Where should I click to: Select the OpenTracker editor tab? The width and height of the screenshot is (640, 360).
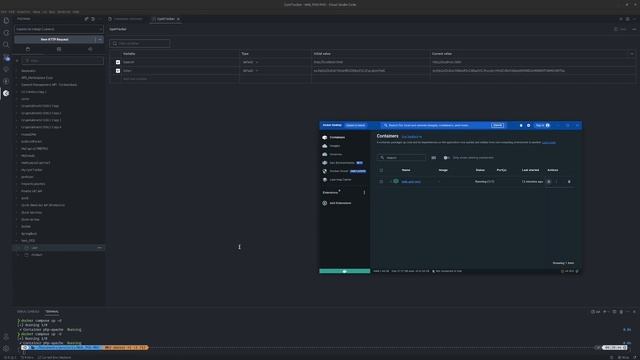point(166,19)
